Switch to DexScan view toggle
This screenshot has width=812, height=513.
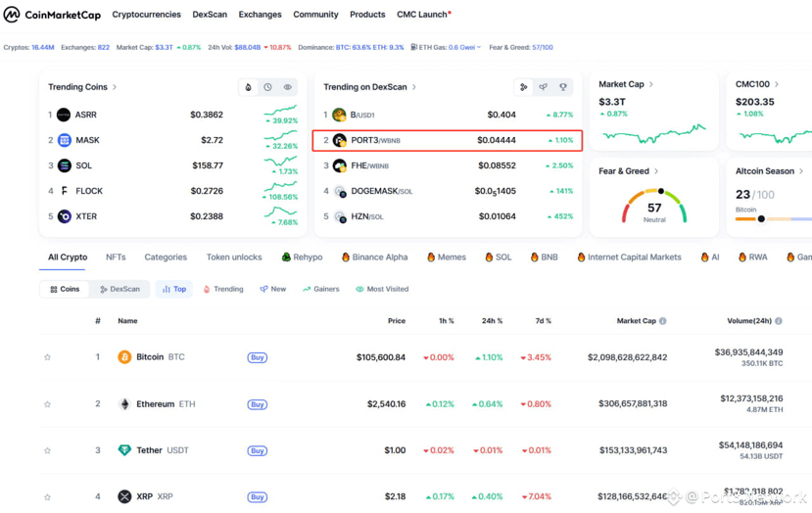pos(119,290)
